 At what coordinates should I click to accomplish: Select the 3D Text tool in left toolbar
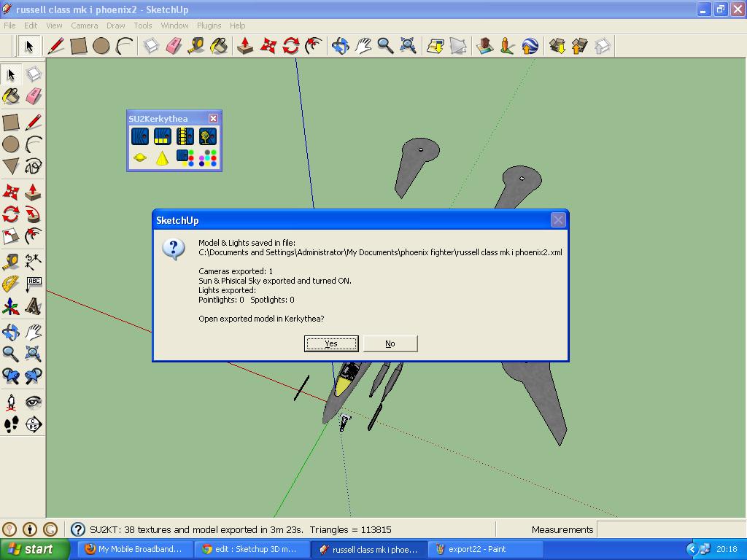coord(34,307)
